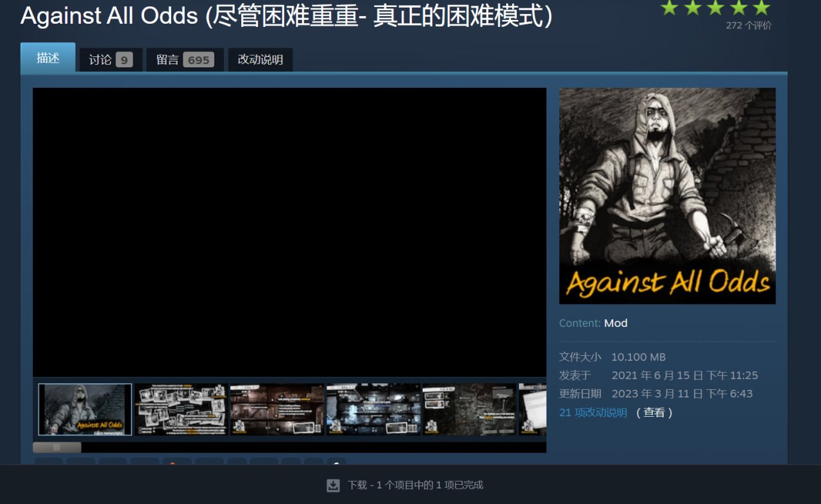Open the 留言 comments tab
This screenshot has width=821, height=504.
[185, 60]
